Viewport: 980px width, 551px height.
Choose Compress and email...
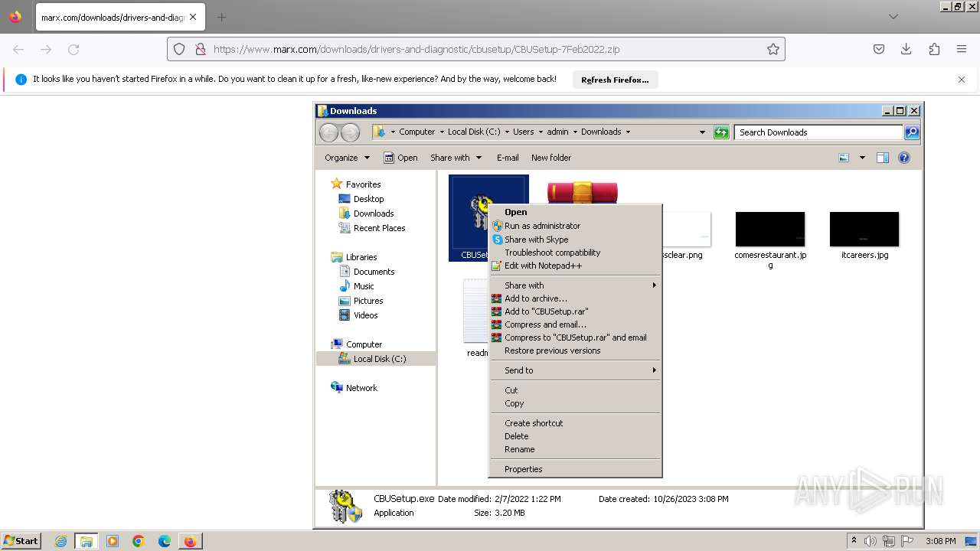point(575,324)
